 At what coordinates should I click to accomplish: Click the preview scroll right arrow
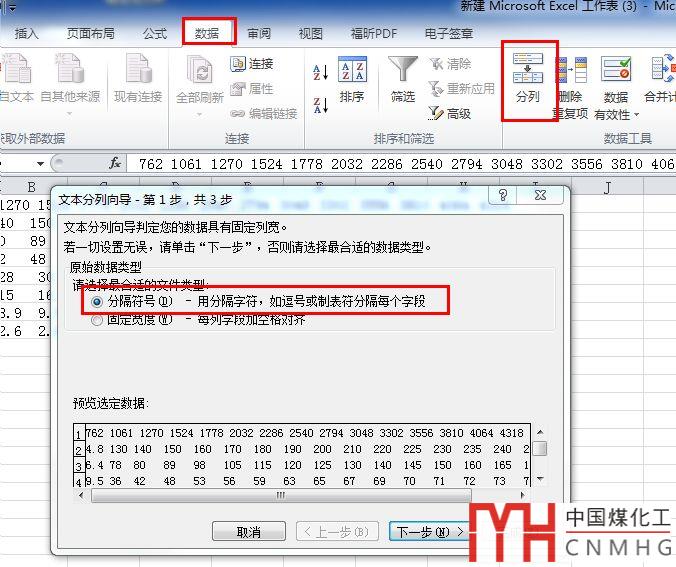point(523,495)
